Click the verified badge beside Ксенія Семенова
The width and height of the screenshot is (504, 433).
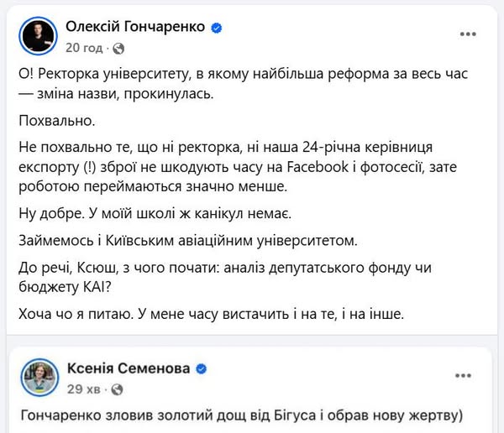pos(202,369)
